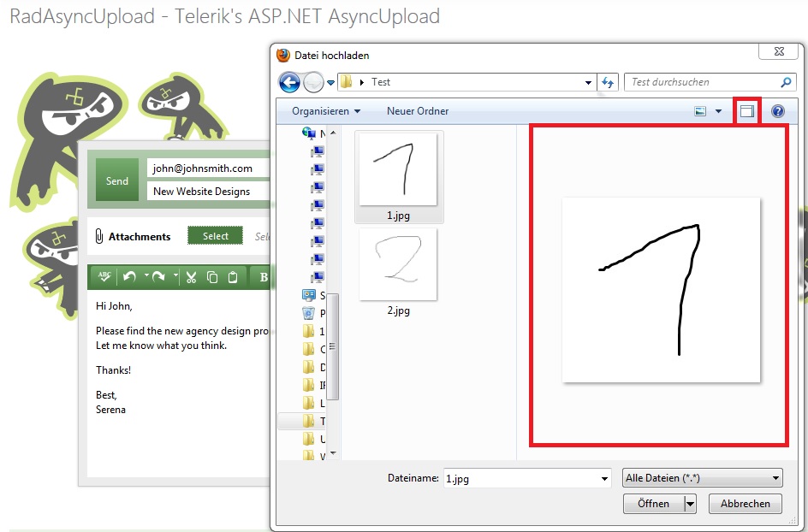The height and width of the screenshot is (532, 808).
Task: Click the 'Hi John,' line in the message
Action: 114,306
